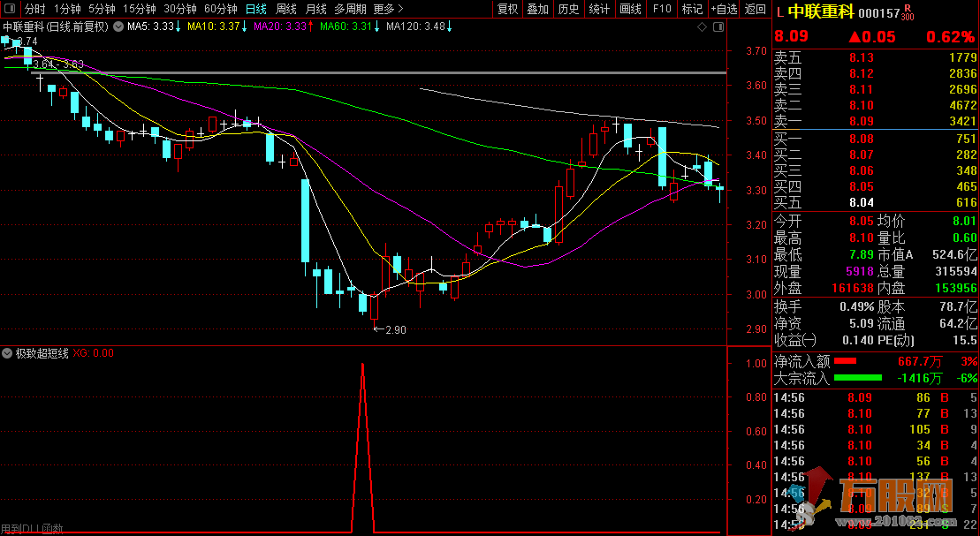Click MA5: 3.33 indicator value
980x536 pixels.
pyautogui.click(x=150, y=26)
